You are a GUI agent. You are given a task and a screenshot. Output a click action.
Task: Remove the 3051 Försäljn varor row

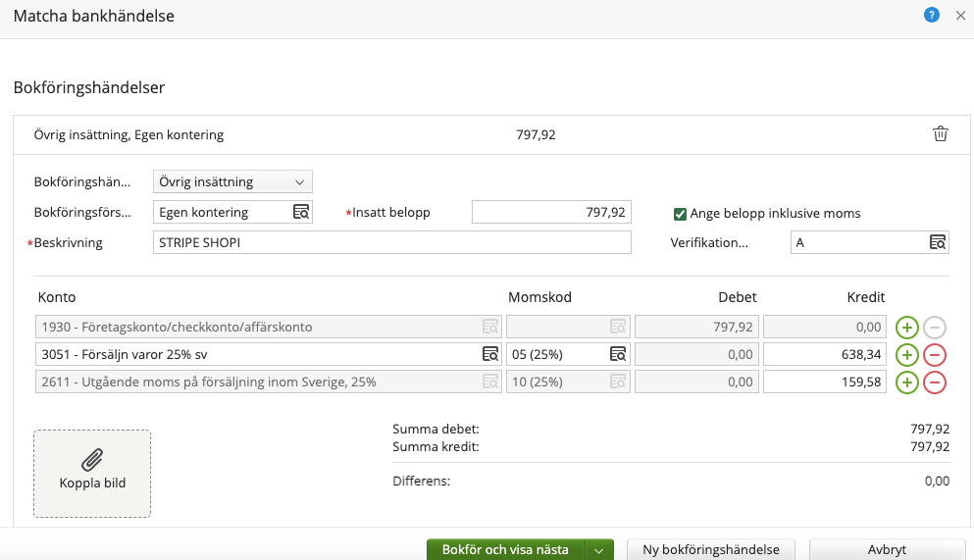point(935,354)
